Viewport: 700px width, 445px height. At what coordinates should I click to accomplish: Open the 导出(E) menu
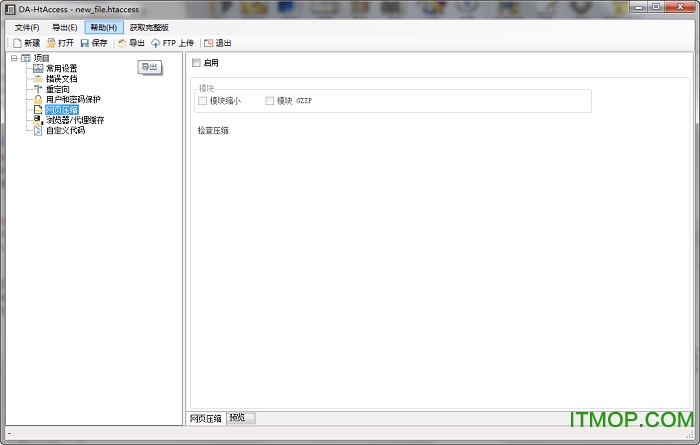[x=65, y=28]
